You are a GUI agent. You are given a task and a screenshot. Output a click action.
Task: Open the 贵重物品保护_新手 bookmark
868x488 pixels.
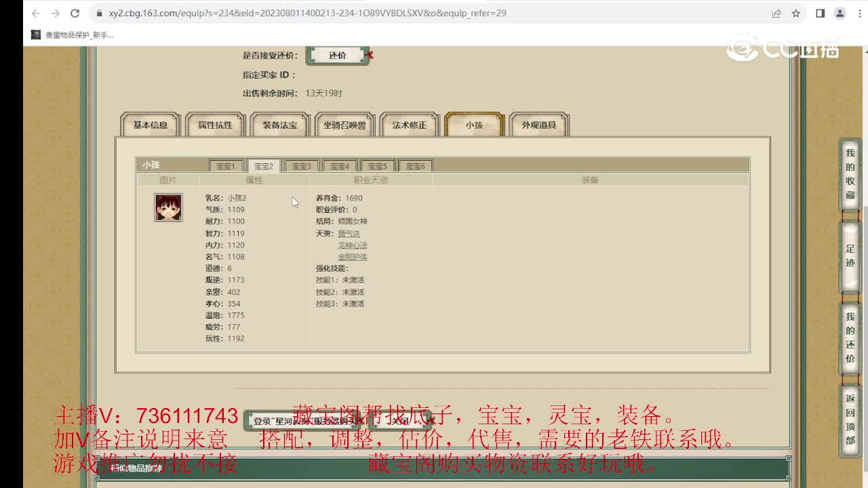pos(73,35)
